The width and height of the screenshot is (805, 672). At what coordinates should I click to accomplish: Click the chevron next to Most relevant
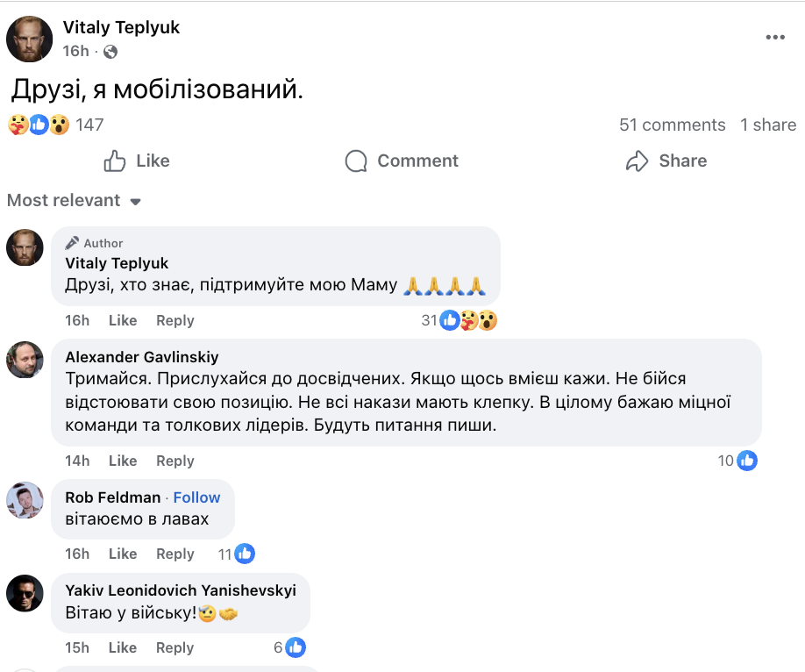coord(135,200)
